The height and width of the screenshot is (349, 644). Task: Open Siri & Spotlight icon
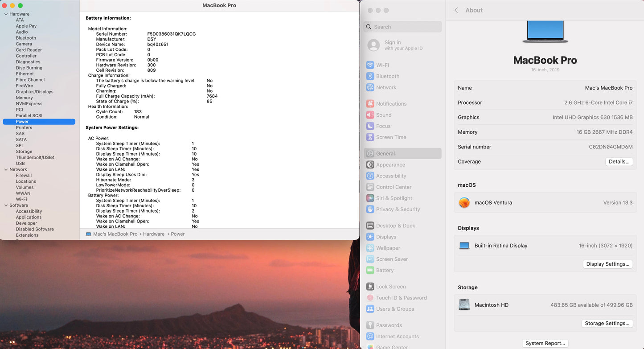370,198
